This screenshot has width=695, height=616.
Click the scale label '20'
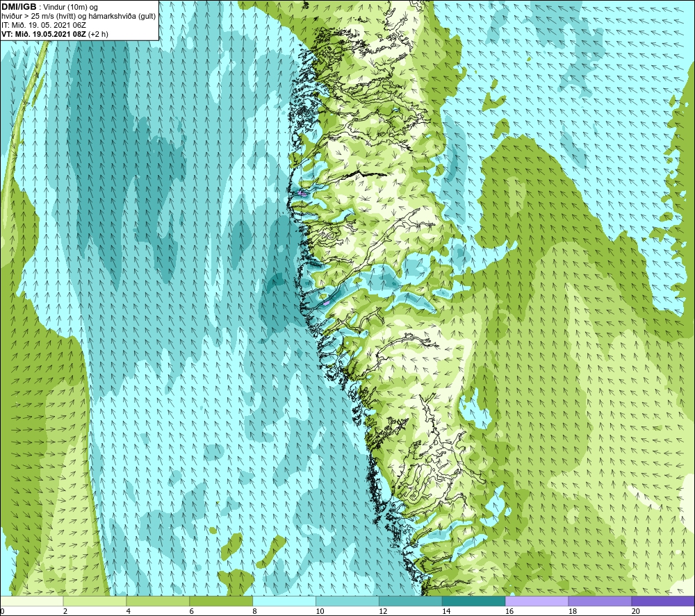pos(636,612)
